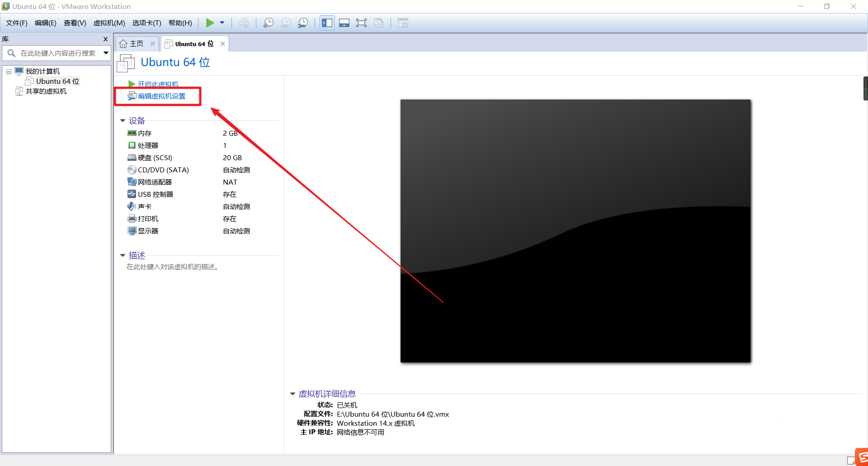Click the VM description text field

tap(173, 267)
